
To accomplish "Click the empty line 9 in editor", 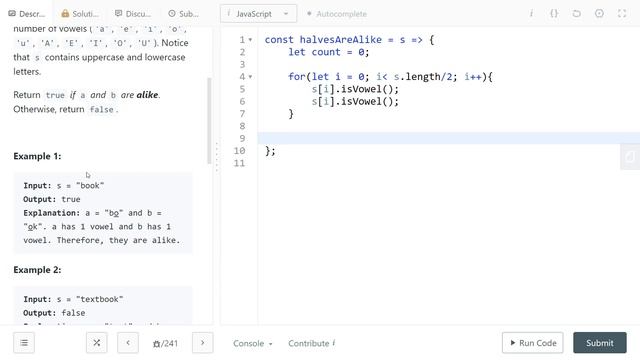I will point(449,138).
